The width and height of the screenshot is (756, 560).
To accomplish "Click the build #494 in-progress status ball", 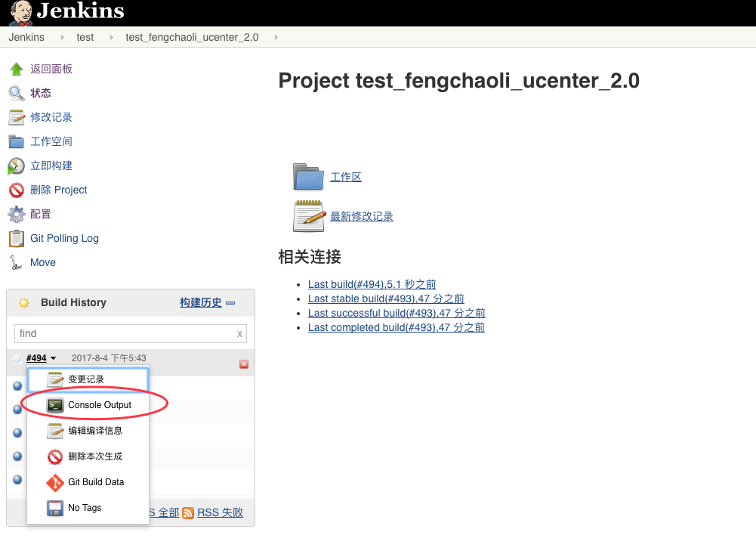I will (x=17, y=358).
